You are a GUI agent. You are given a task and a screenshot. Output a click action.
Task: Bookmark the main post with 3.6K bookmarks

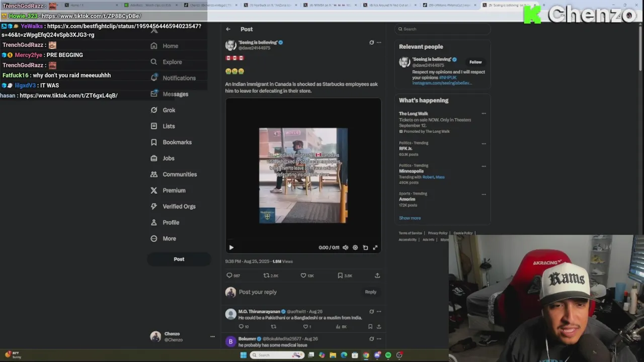(340, 276)
